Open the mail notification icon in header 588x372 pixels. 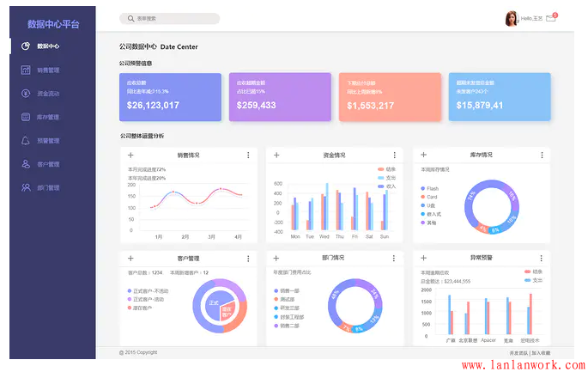tap(550, 18)
